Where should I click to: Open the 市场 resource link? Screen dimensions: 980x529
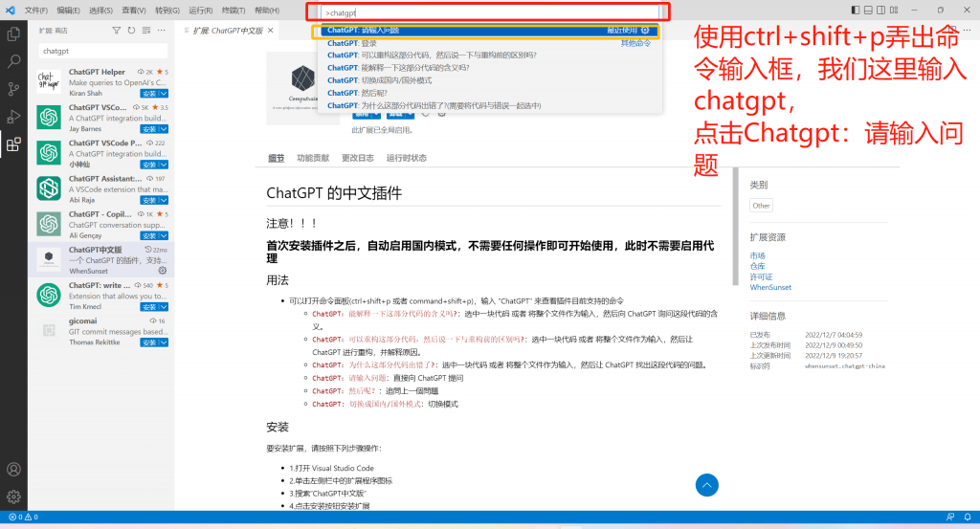pyautogui.click(x=758, y=255)
